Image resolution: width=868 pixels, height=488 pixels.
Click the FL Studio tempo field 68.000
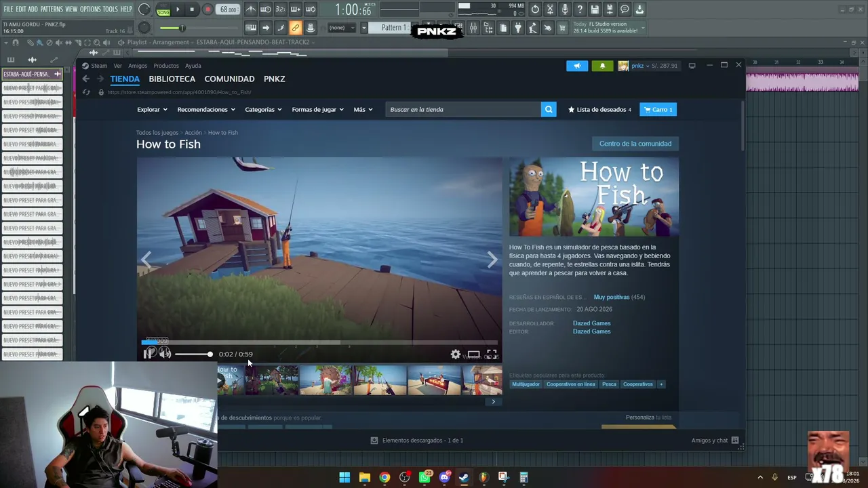(229, 9)
